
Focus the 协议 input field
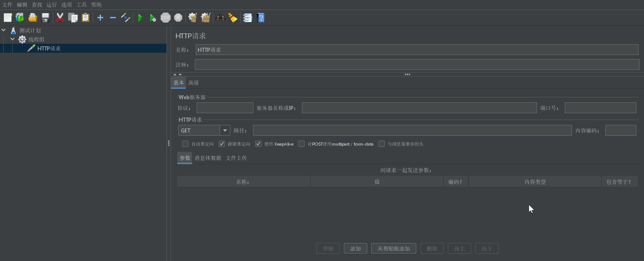pyautogui.click(x=225, y=108)
